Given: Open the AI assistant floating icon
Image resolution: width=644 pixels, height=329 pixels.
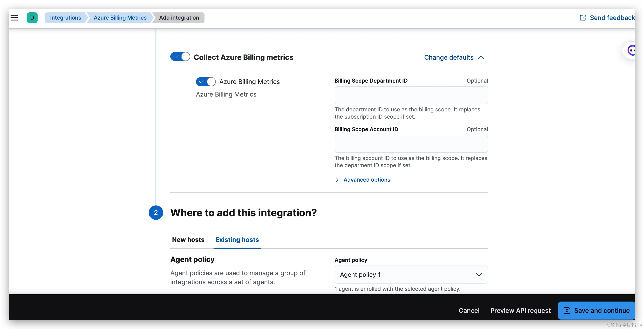Looking at the screenshot, I should [x=631, y=50].
